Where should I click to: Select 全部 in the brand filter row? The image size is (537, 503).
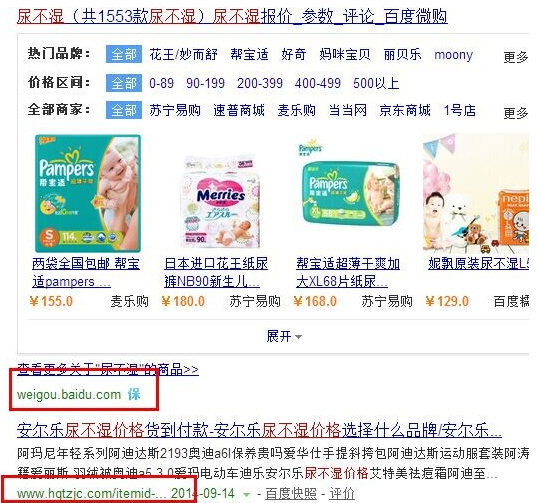[x=124, y=54]
